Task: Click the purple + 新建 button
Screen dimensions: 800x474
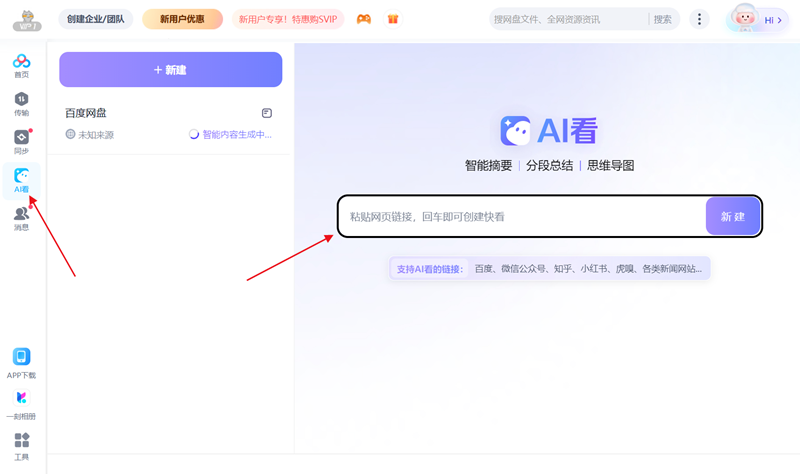Action: (170, 69)
